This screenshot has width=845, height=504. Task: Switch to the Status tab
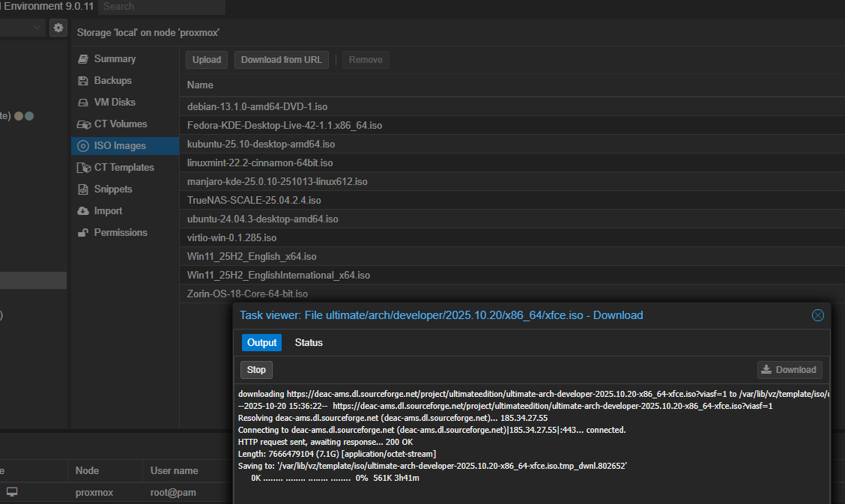[309, 342]
